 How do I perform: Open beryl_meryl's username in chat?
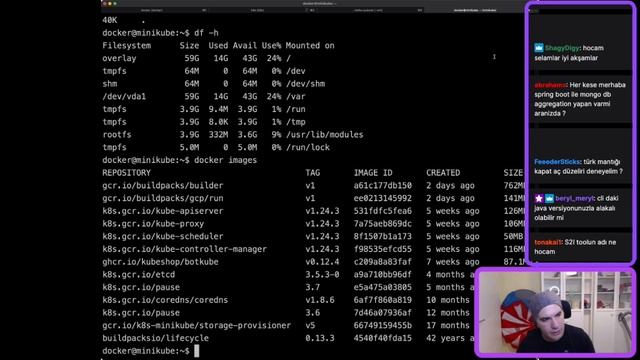pyautogui.click(x=575, y=198)
